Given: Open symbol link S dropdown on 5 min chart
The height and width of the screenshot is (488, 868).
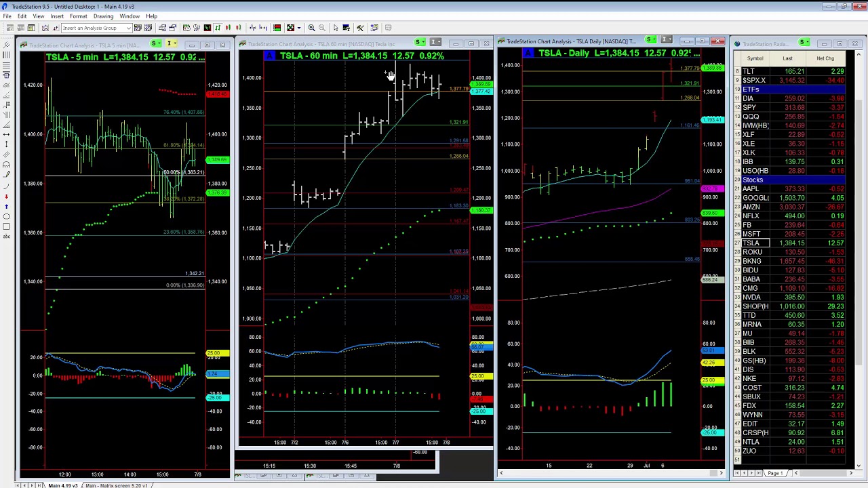Looking at the screenshot, I should [157, 44].
